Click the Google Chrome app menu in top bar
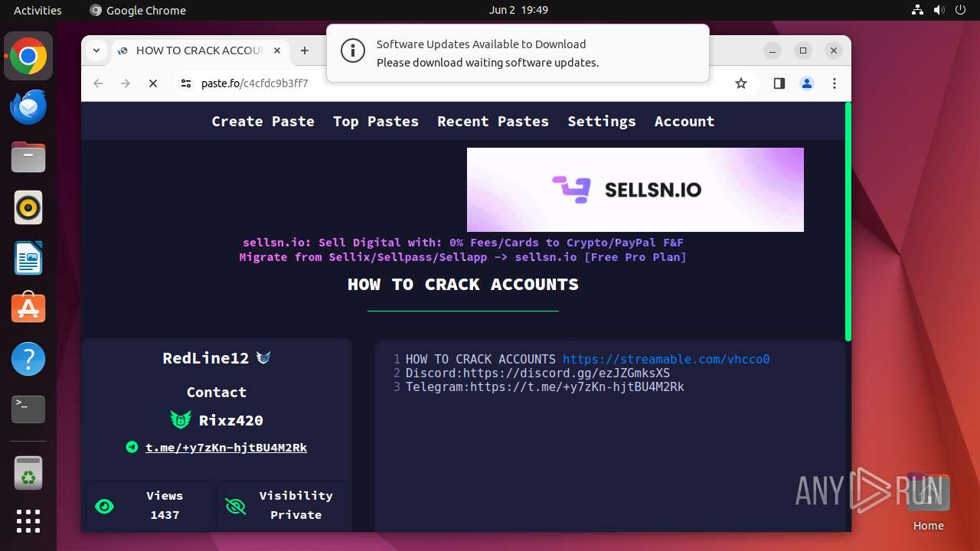Image resolution: width=980 pixels, height=551 pixels. (138, 10)
